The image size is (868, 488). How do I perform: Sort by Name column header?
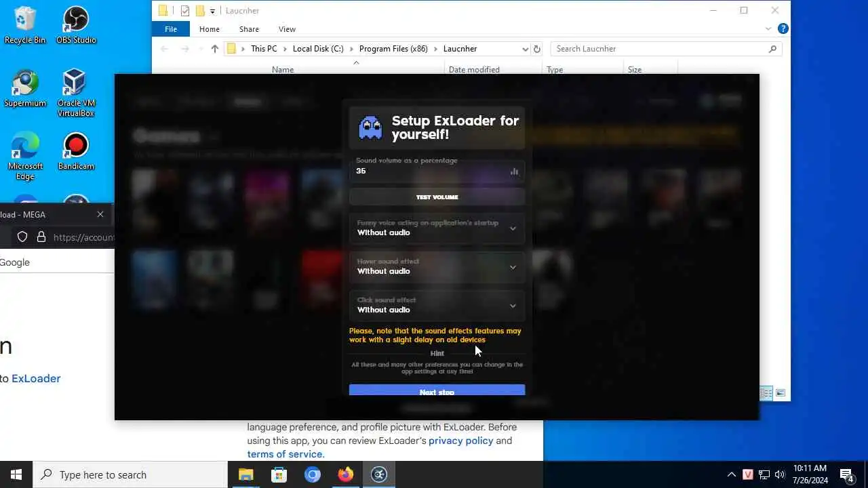tap(283, 69)
